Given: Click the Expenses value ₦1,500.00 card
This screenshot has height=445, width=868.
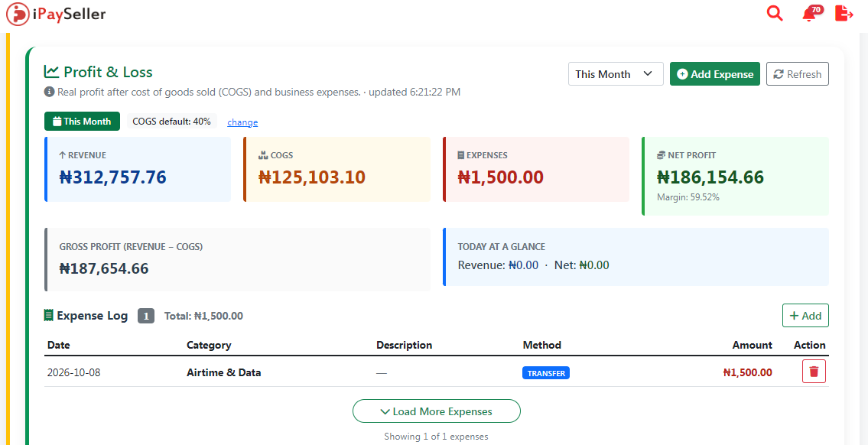Looking at the screenshot, I should pyautogui.click(x=536, y=170).
